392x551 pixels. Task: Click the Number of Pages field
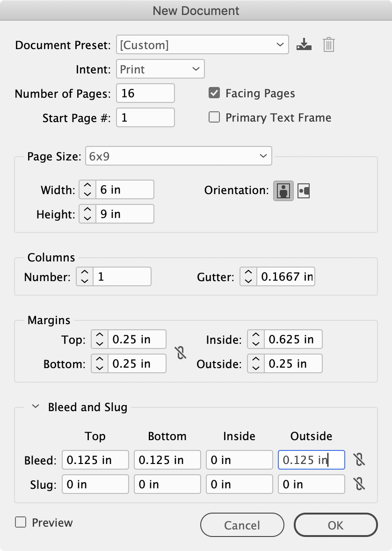145,93
